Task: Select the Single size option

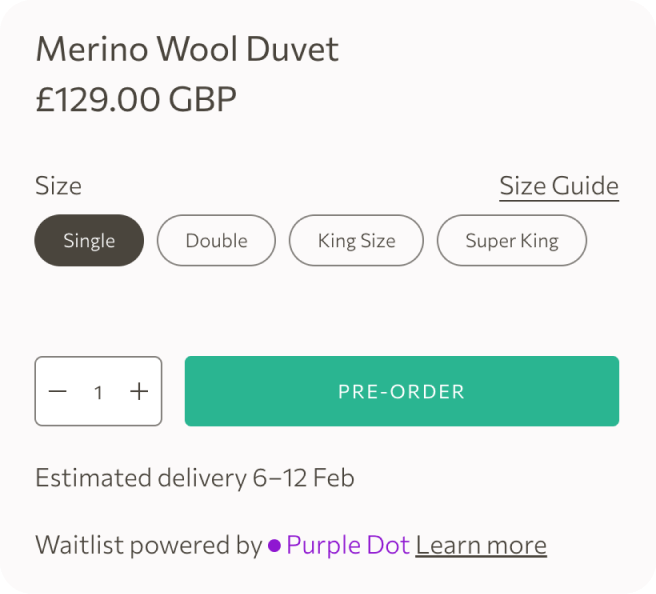Action: pos(89,240)
